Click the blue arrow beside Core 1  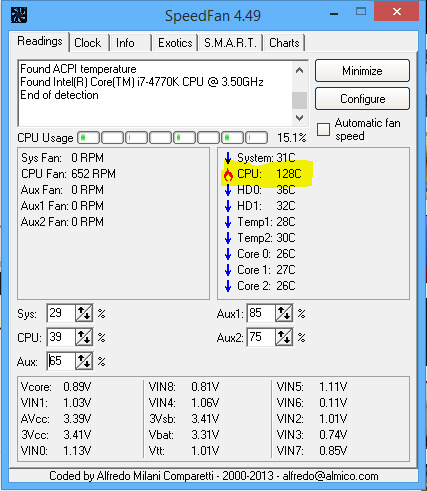pos(228,270)
